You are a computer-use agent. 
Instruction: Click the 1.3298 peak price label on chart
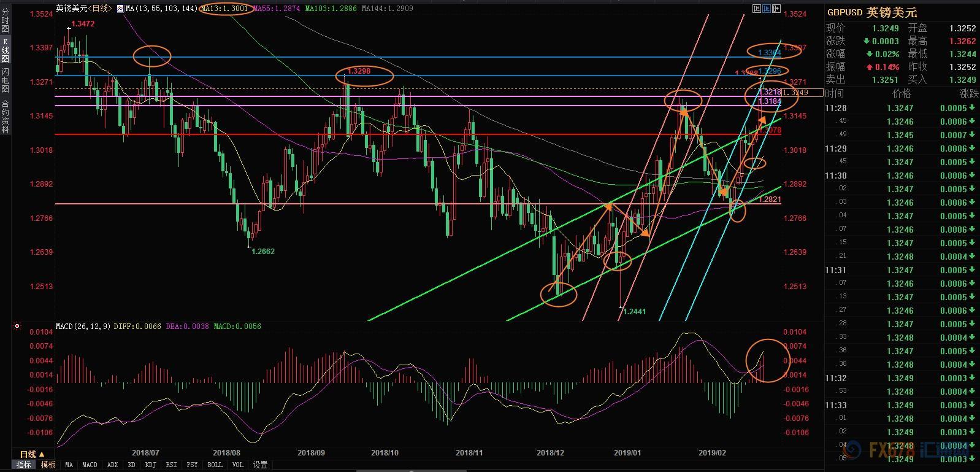click(x=359, y=71)
